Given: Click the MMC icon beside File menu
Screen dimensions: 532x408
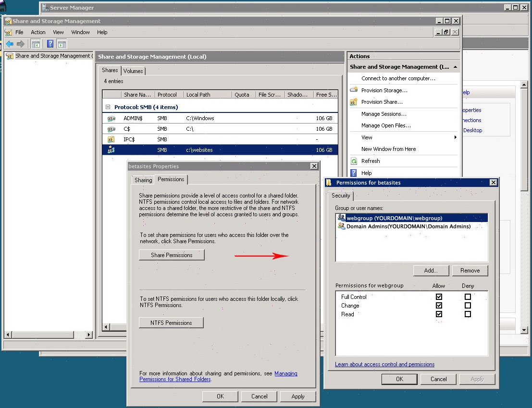Looking at the screenshot, I should point(9,33).
